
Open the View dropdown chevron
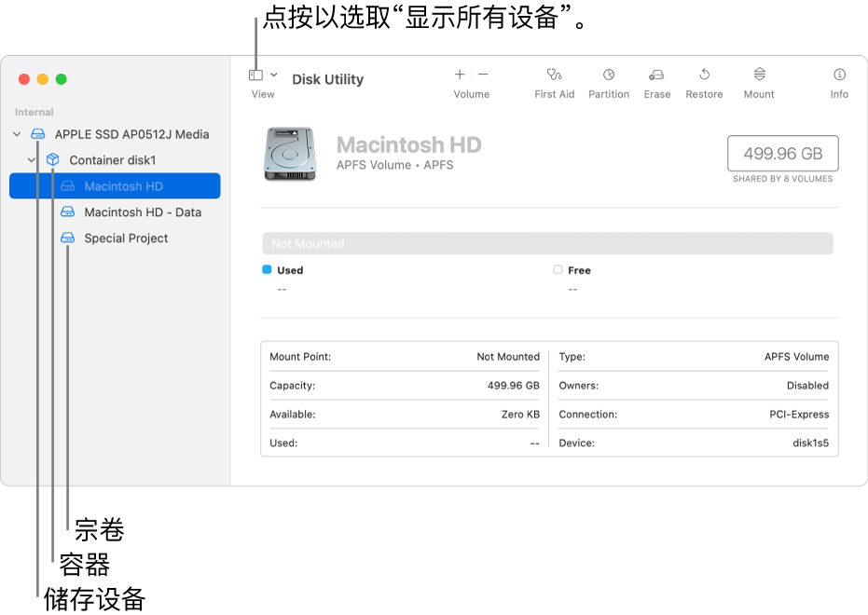coord(273,75)
